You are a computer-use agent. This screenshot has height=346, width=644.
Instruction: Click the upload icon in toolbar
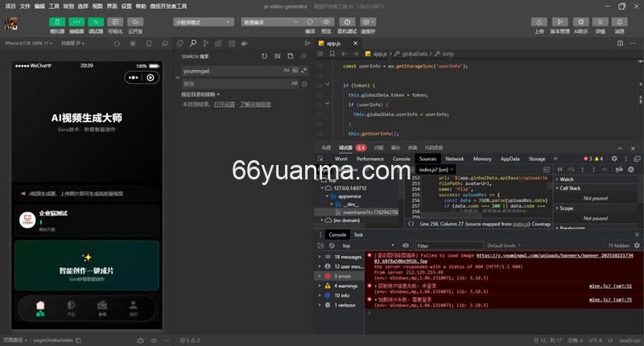(x=539, y=22)
